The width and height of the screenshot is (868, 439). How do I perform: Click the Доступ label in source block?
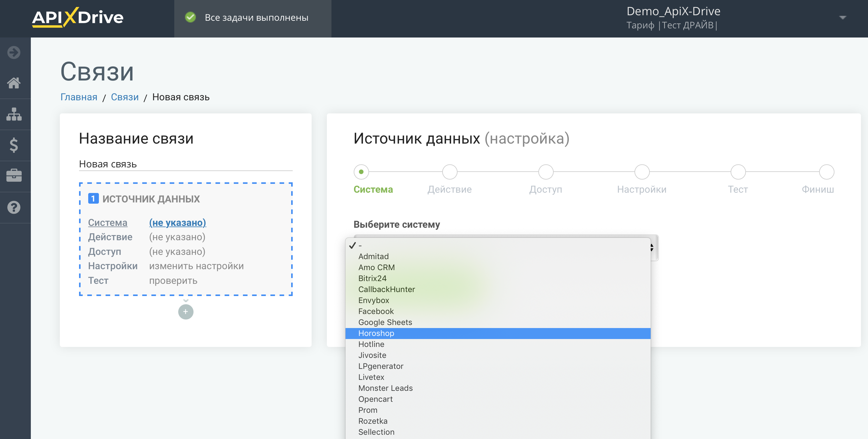tap(104, 252)
